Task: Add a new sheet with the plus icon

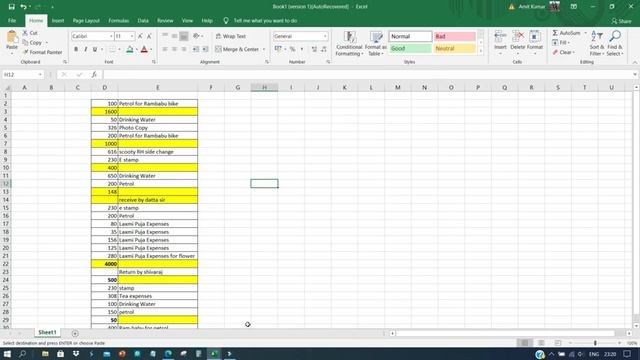Action: click(75, 333)
